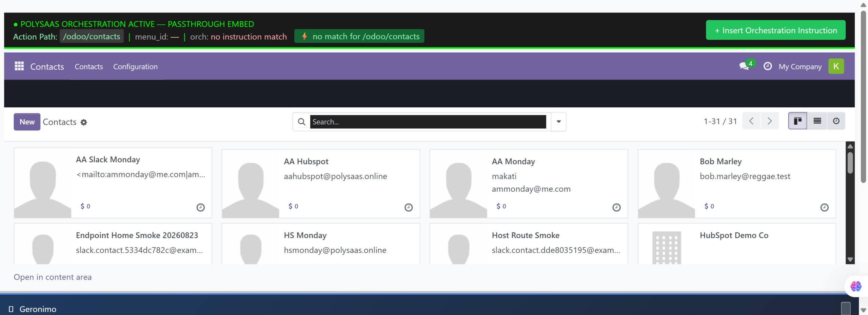Click the Contacts gear settings icon

[x=84, y=122]
